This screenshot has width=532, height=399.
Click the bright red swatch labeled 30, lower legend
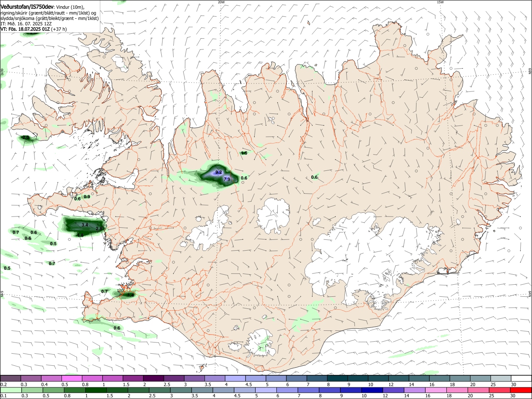coord(521,390)
